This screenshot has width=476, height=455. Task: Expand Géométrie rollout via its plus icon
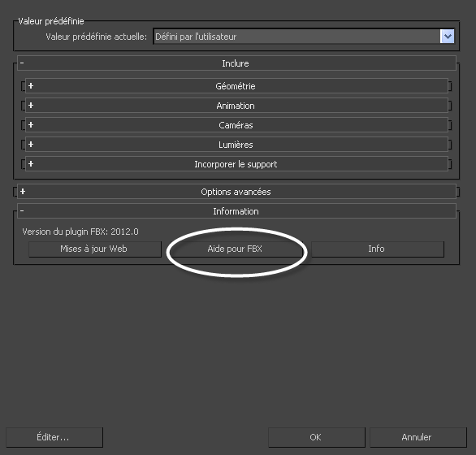tap(31, 85)
